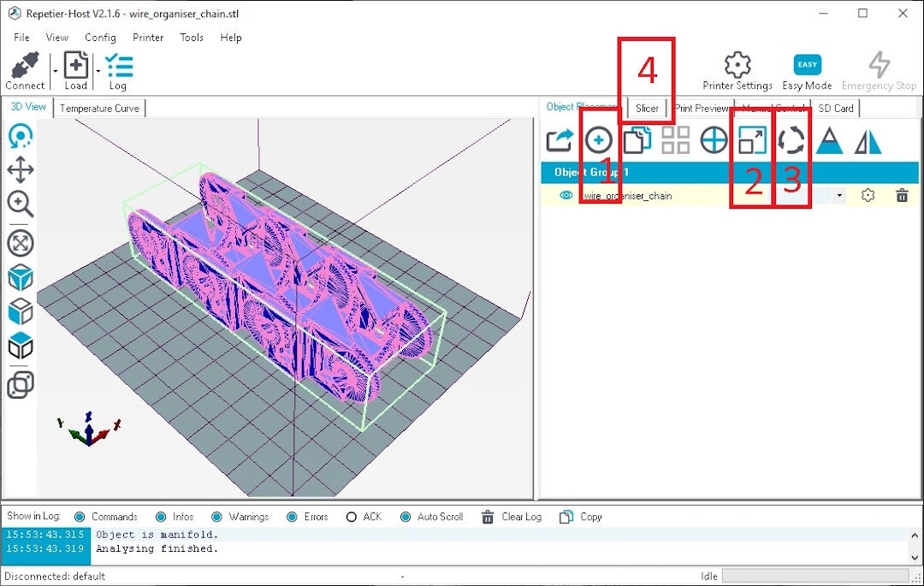The width and height of the screenshot is (924, 586).
Task: Click Copy log button
Action: tap(581, 517)
